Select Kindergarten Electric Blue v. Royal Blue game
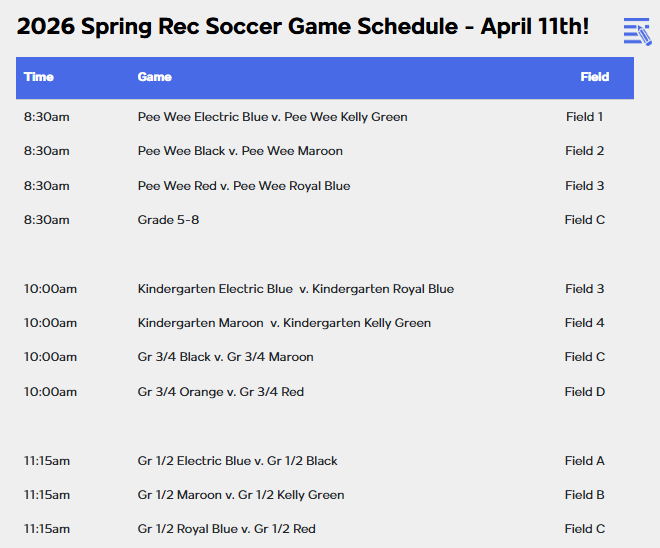The height and width of the screenshot is (548, 660). pos(295,289)
